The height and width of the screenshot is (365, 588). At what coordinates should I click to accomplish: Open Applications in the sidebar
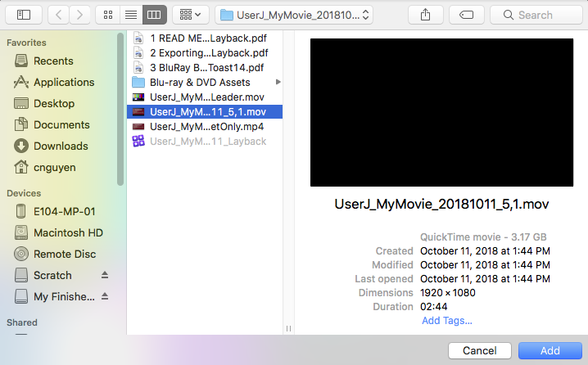click(x=64, y=82)
